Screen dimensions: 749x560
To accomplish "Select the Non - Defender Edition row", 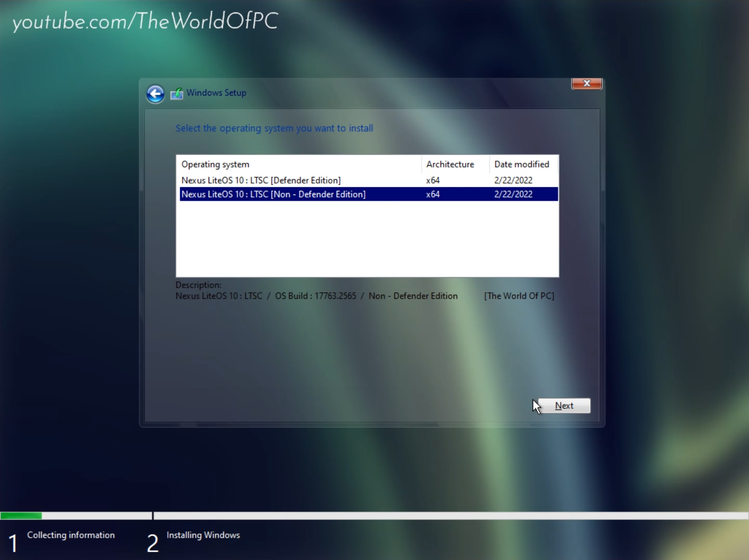I will (x=369, y=194).
